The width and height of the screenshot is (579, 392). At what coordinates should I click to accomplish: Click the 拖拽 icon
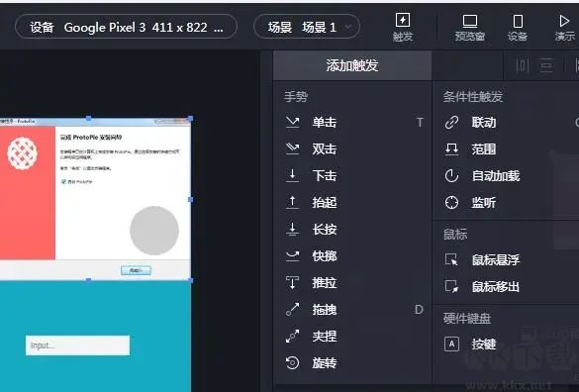coord(292,310)
